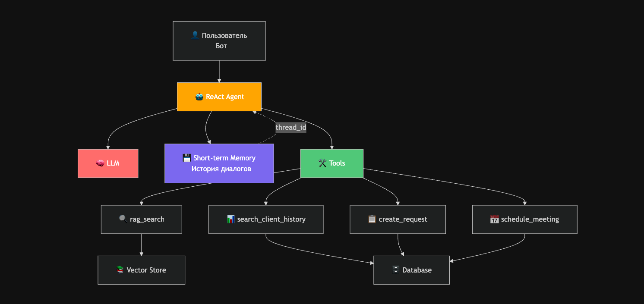Click the database icon on the Database node

395,270
